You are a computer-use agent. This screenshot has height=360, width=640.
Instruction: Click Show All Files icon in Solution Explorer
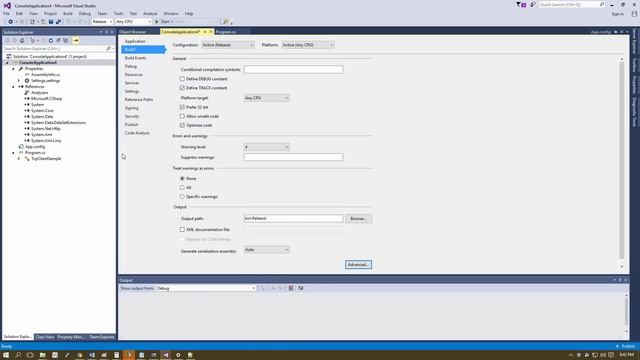[65, 40]
